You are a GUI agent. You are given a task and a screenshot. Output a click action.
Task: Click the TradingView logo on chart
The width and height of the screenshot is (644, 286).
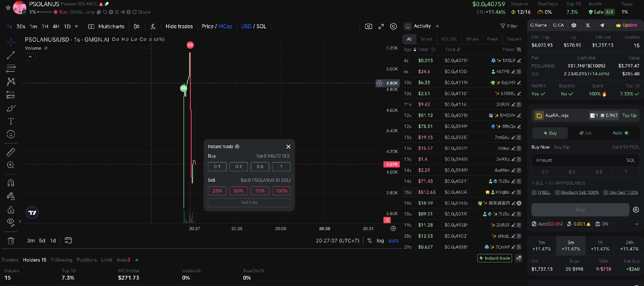33,212
